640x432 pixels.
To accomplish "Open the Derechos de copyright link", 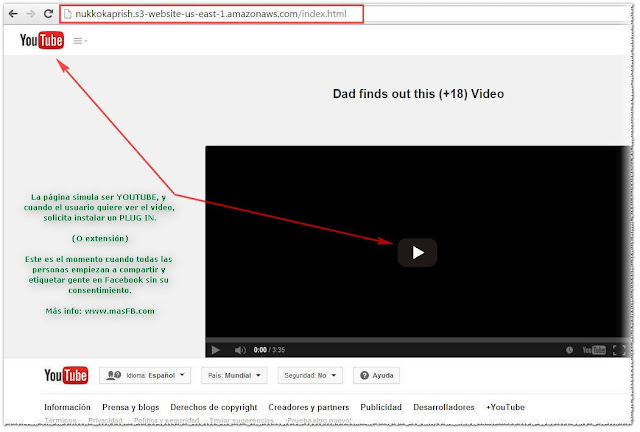I will pyautogui.click(x=213, y=407).
